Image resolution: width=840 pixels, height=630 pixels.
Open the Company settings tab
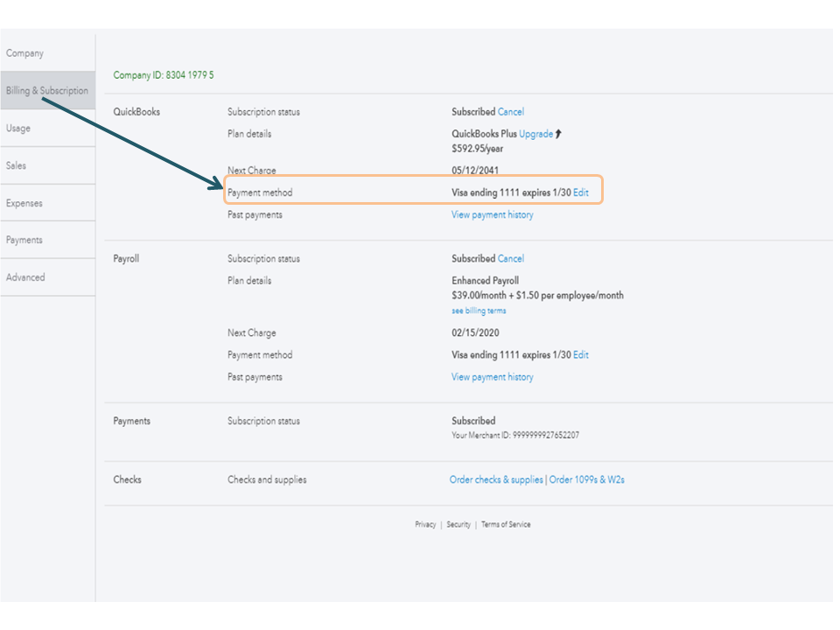coord(25,53)
